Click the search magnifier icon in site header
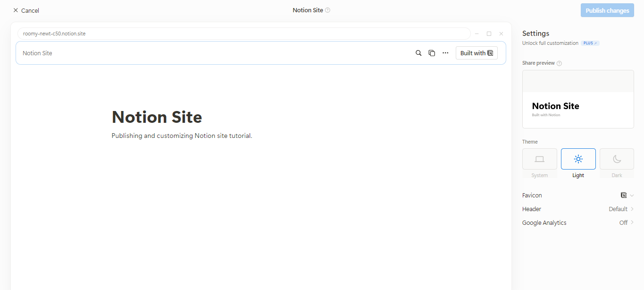 [418, 53]
